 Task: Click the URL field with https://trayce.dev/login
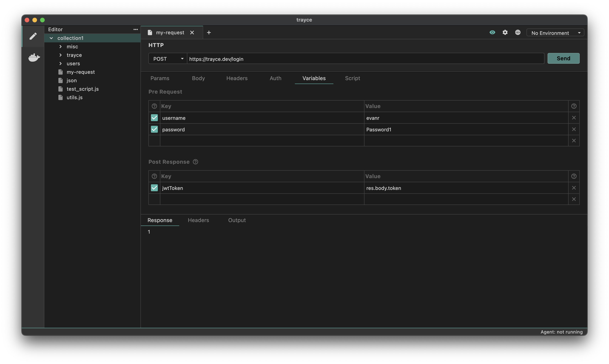[x=365, y=59]
